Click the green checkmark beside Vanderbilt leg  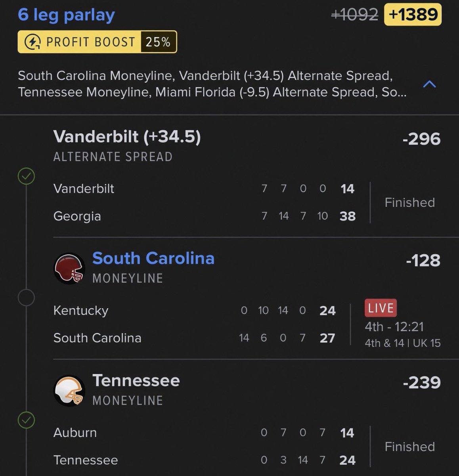(x=26, y=176)
